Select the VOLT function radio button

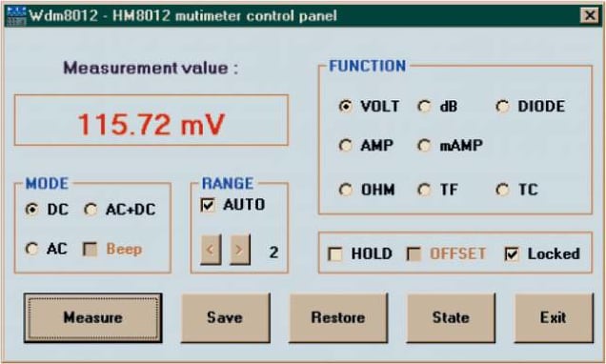point(345,106)
